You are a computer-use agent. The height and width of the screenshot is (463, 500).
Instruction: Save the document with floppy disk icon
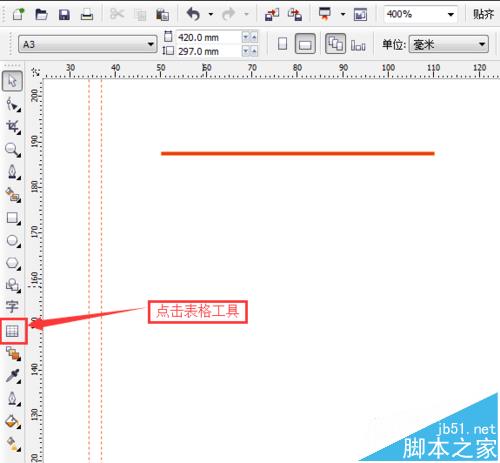pyautogui.click(x=64, y=15)
